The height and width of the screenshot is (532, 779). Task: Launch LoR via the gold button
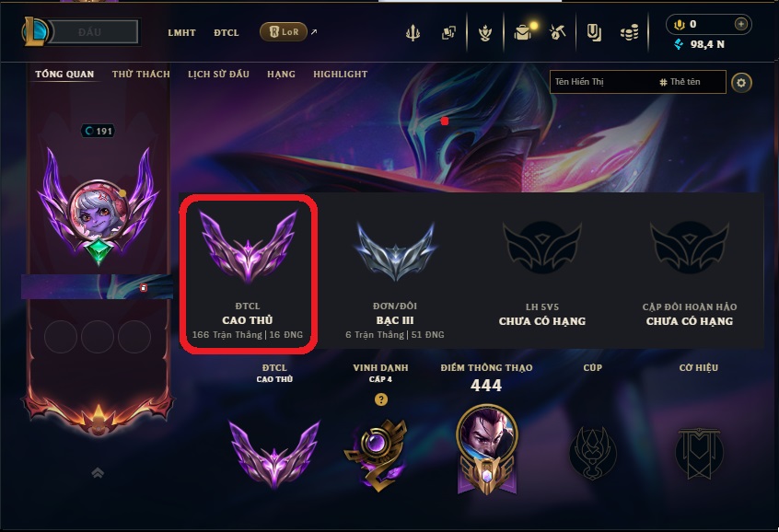[x=284, y=32]
